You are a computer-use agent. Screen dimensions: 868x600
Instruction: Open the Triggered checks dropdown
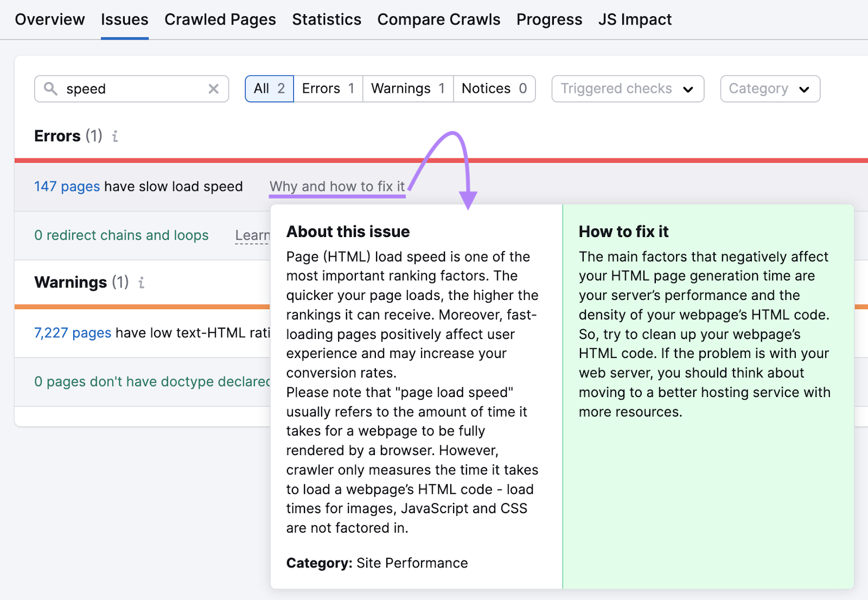tap(627, 88)
